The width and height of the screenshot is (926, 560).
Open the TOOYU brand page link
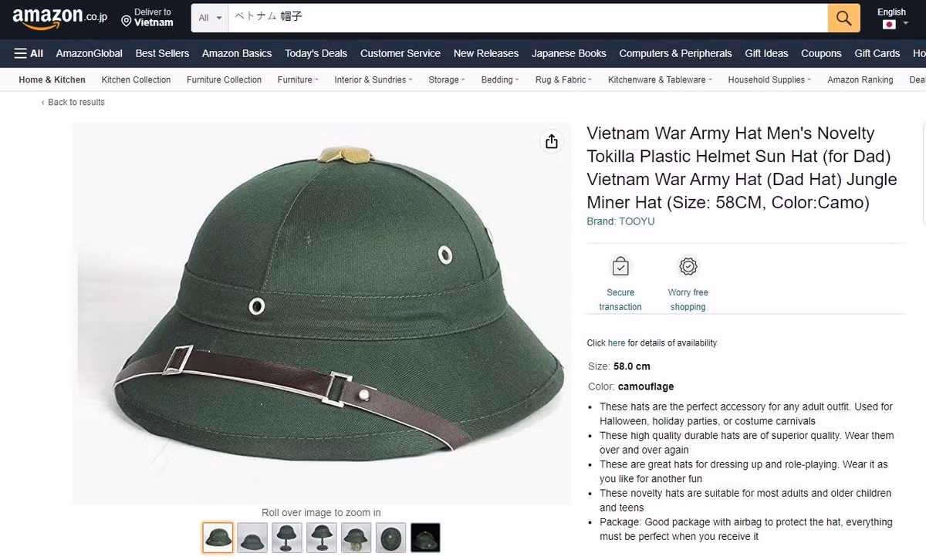point(635,221)
